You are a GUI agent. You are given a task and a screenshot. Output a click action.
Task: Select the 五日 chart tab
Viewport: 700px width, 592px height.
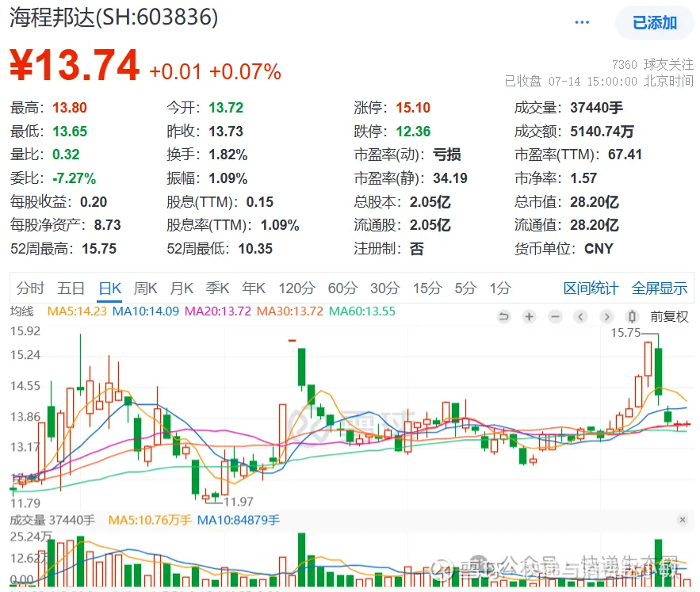point(71,288)
